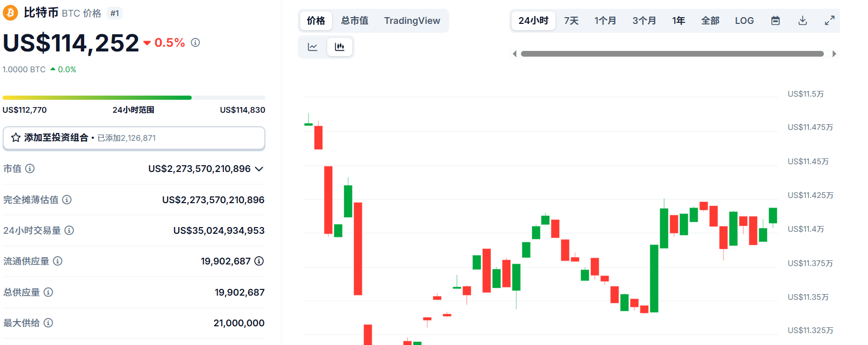Open 完全摊薄估值 info icon
The width and height of the screenshot is (868, 345).
(67, 200)
